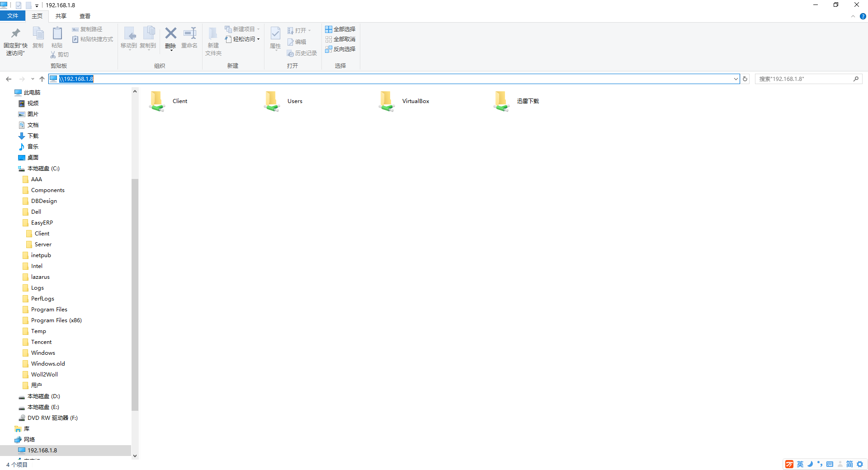Open the address bar history dropdown
This screenshot has width=868, height=470.
click(736, 79)
